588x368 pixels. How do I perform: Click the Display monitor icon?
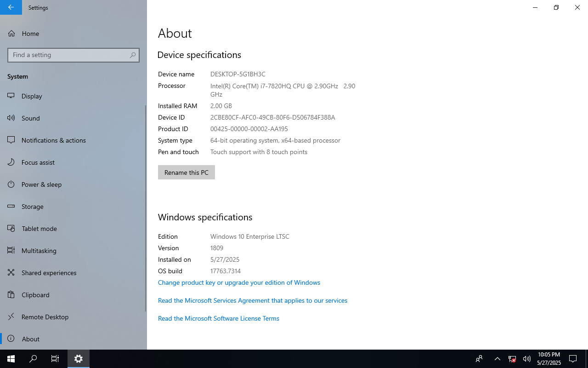click(11, 96)
